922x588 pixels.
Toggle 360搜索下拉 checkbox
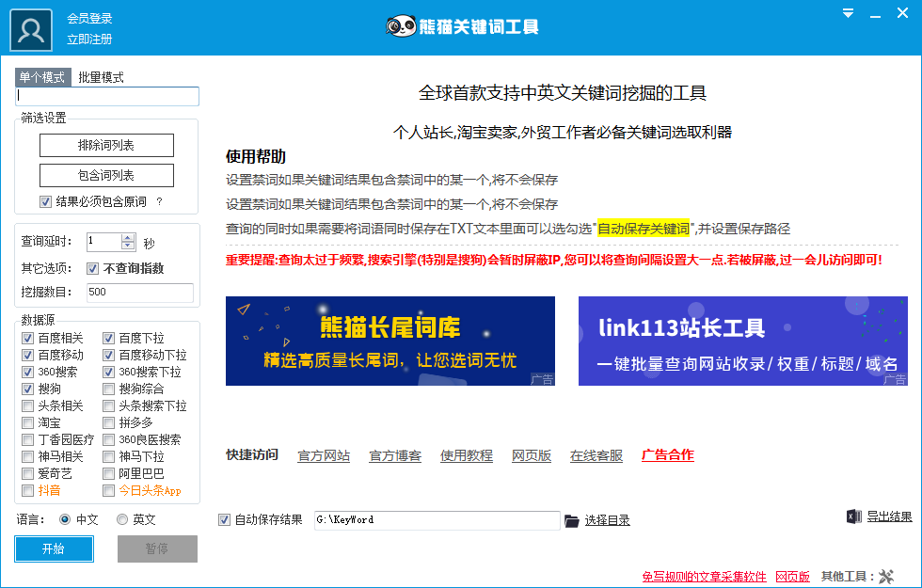[108, 373]
